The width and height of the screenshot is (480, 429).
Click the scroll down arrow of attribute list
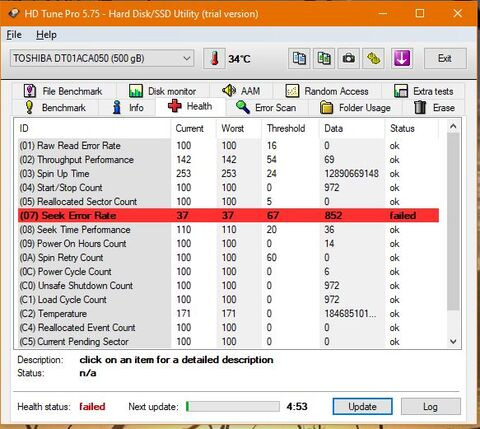(453, 341)
